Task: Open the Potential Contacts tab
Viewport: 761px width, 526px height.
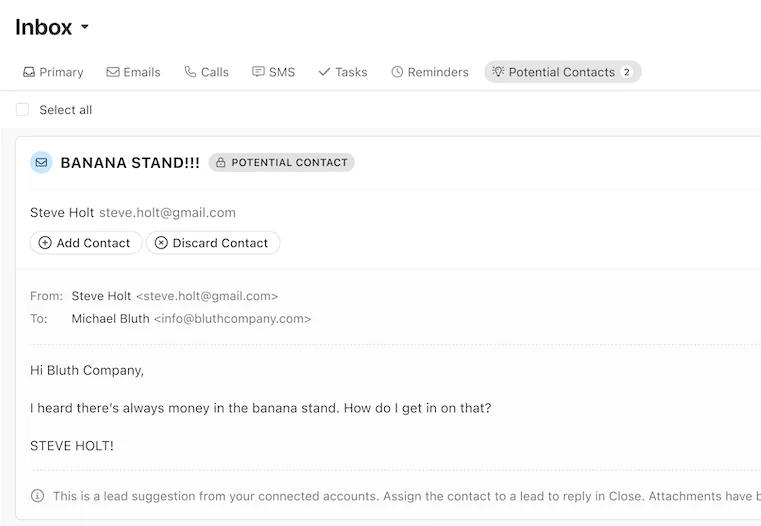Action: point(562,72)
